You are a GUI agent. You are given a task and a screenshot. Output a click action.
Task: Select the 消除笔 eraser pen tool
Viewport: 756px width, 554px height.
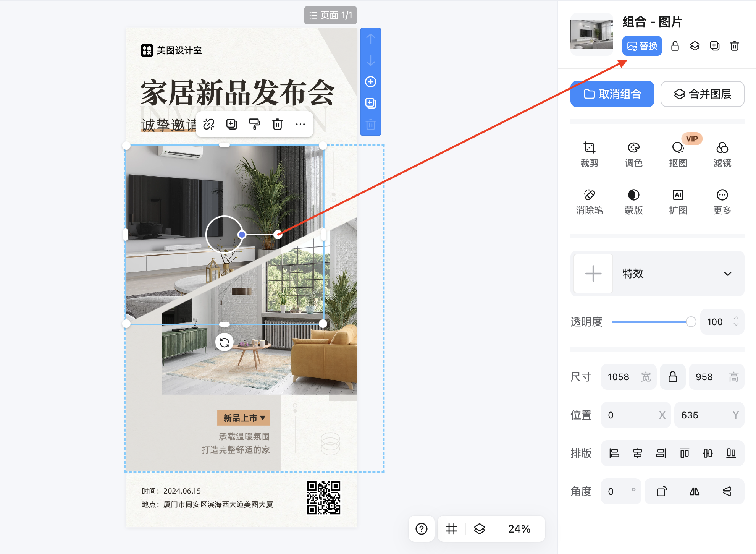[590, 201]
